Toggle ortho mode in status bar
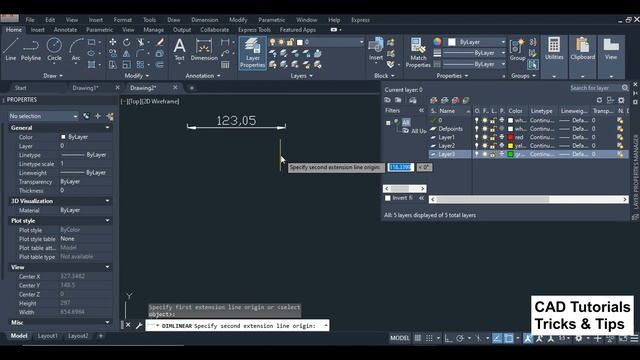This screenshot has width=640, height=360. pos(448,338)
